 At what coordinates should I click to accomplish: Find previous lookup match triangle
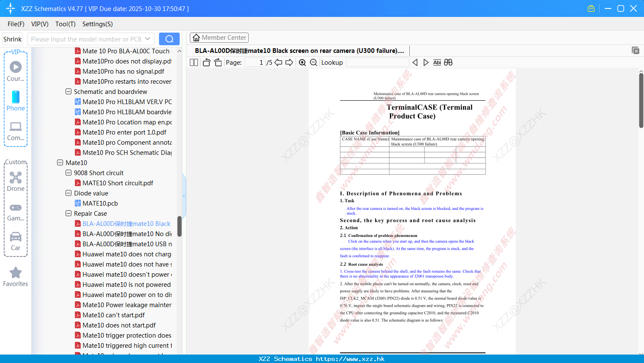415,62
